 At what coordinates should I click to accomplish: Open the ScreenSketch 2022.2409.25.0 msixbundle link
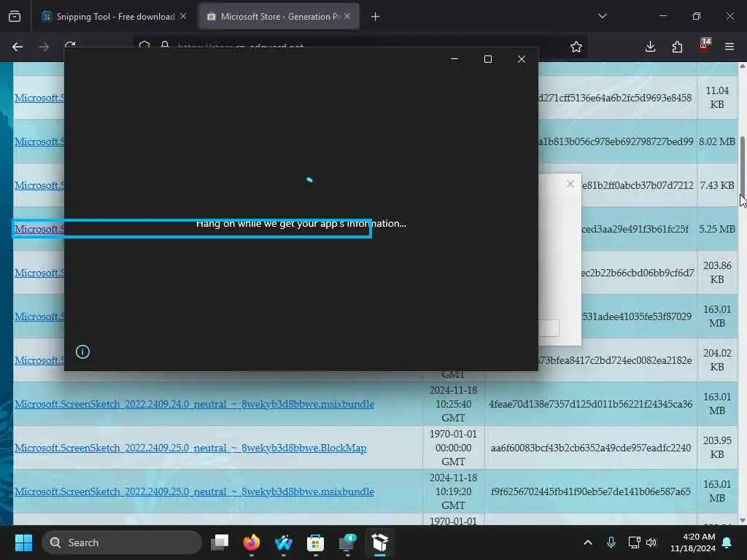pyautogui.click(x=194, y=492)
